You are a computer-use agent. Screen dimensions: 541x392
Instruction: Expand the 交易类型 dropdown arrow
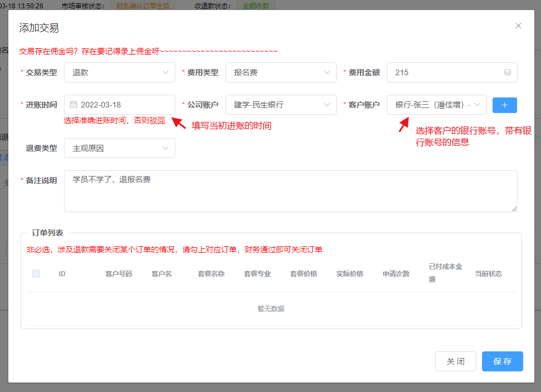(165, 72)
